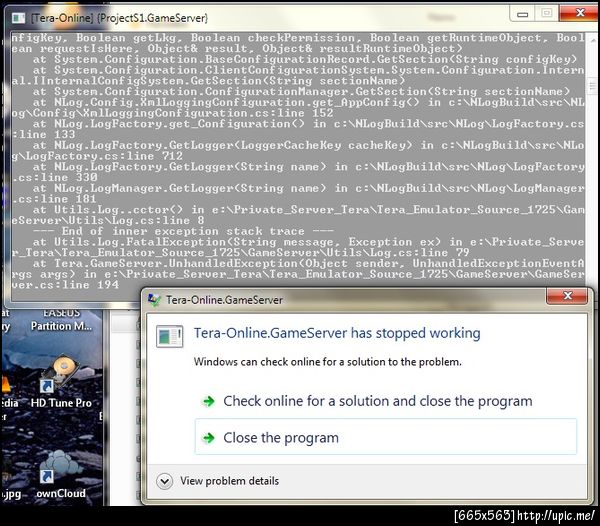Minimize the Tera-Online console window
The image size is (600, 526).
point(522,14)
